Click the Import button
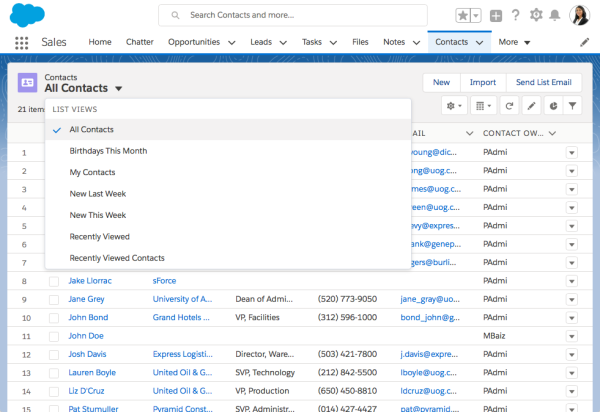The width and height of the screenshot is (600, 412). (483, 83)
